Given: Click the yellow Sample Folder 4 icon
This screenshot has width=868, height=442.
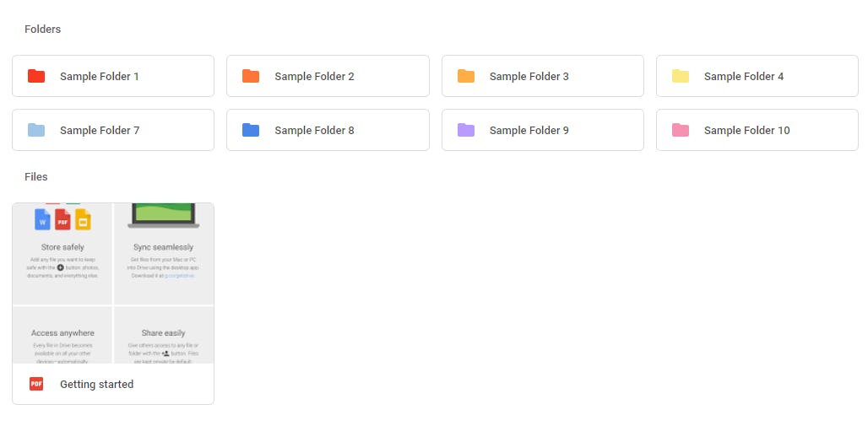Looking at the screenshot, I should [681, 76].
